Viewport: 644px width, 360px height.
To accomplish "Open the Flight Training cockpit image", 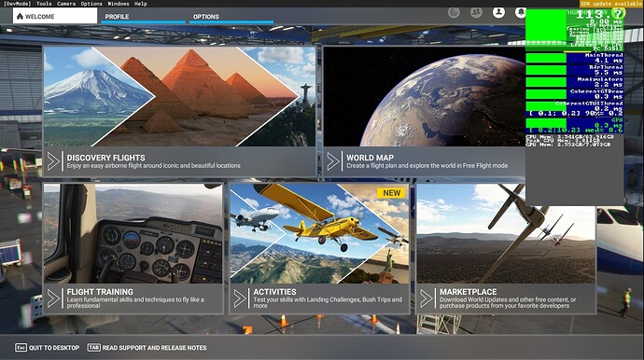I will [133, 233].
